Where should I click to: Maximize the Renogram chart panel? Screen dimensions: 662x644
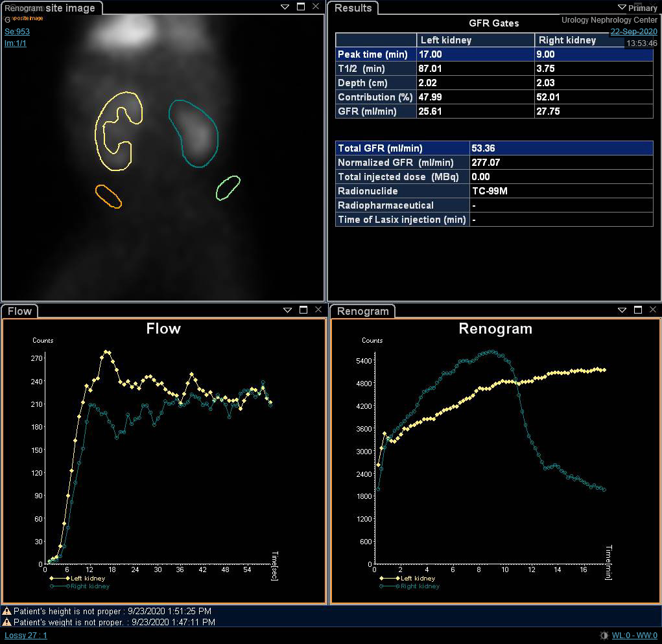638,310
